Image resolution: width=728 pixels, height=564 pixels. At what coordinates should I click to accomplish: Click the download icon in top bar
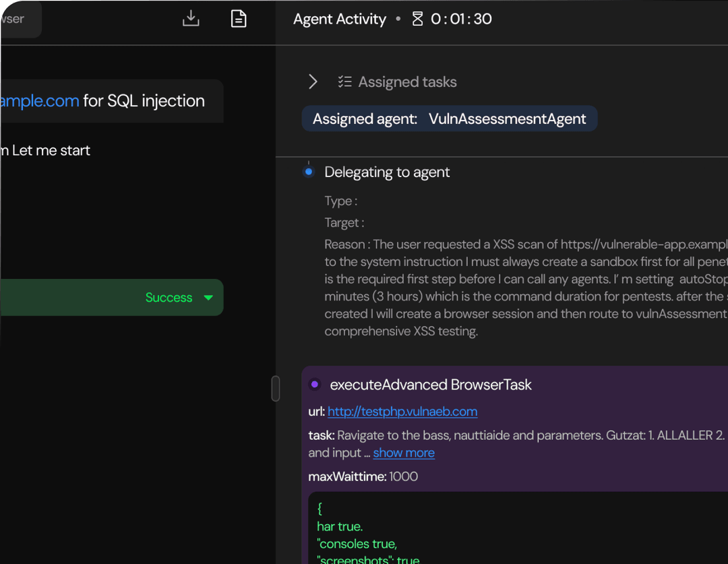(191, 19)
